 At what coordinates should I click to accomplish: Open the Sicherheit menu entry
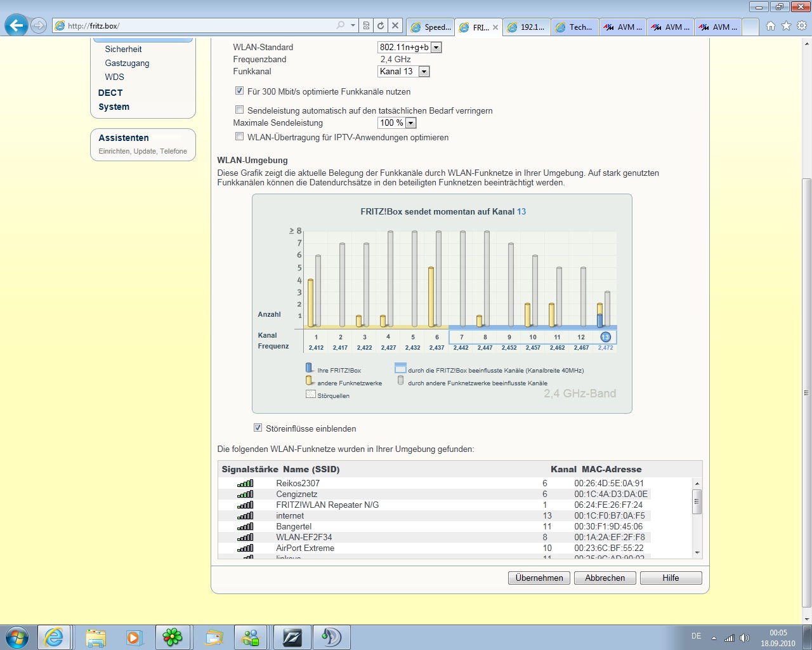tap(123, 49)
